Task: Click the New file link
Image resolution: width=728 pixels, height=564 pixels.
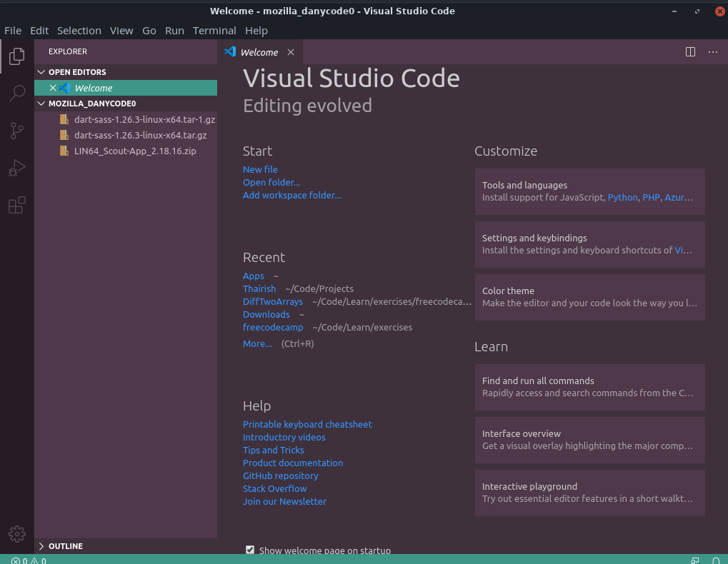Action: [x=260, y=169]
